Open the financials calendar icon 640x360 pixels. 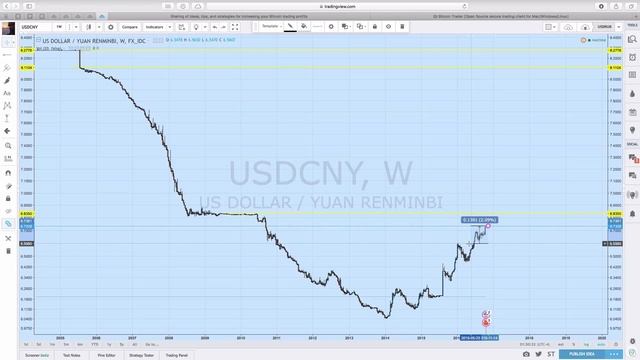point(182,27)
